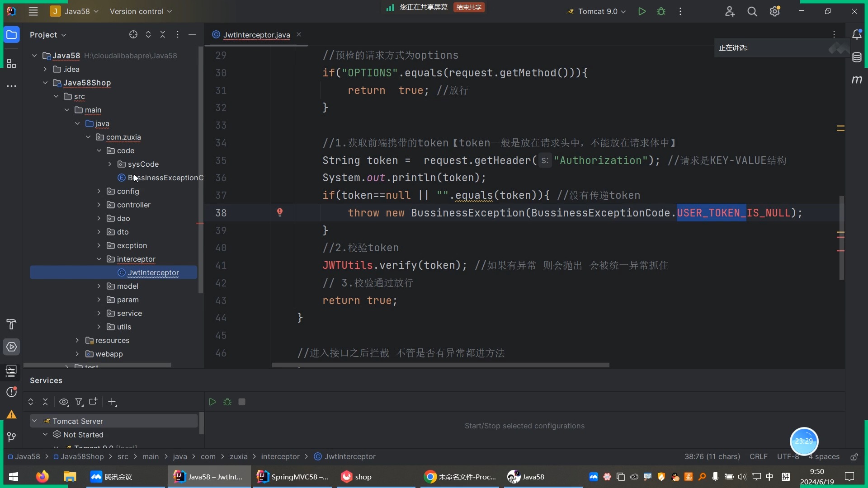Collapse the interceptor package
Image resolution: width=868 pixels, height=488 pixels.
pos(99,259)
